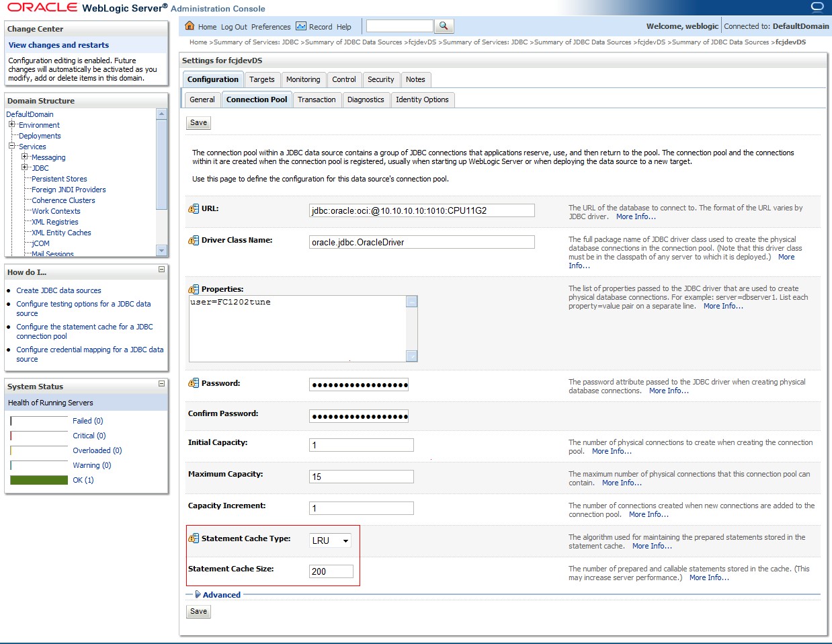
Task: Minimize the How do I panel
Action: click(161, 270)
